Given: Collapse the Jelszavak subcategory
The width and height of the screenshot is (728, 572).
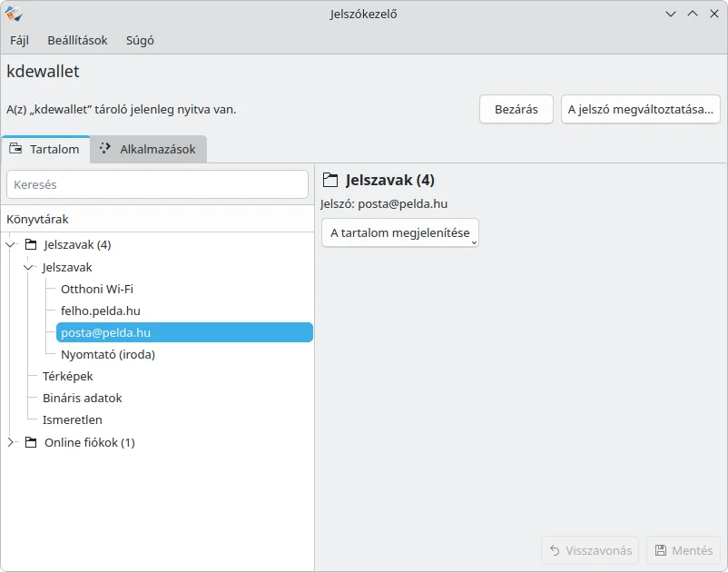Looking at the screenshot, I should tap(29, 267).
